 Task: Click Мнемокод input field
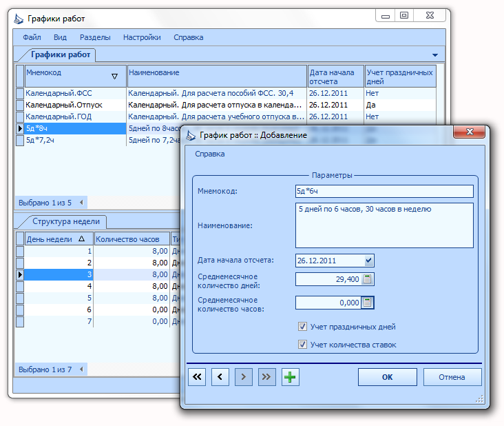pyautogui.click(x=384, y=191)
